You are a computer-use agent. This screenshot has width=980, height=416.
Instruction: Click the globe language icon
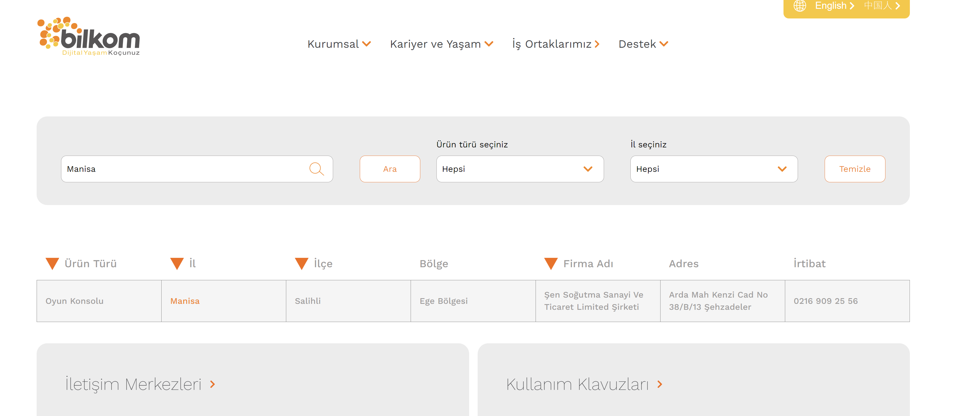[799, 6]
